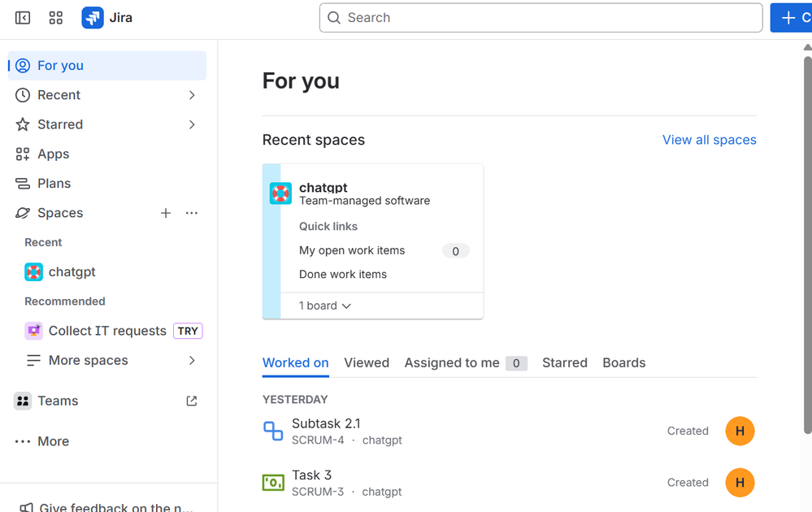The height and width of the screenshot is (512, 812).
Task: Open the Atlassian app switcher grid
Action: coord(55,17)
